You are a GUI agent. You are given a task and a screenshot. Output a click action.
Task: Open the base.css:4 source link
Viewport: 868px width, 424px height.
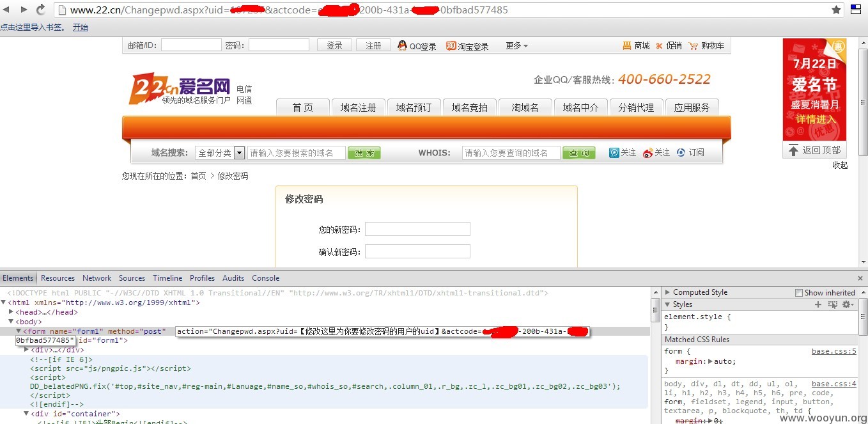834,384
